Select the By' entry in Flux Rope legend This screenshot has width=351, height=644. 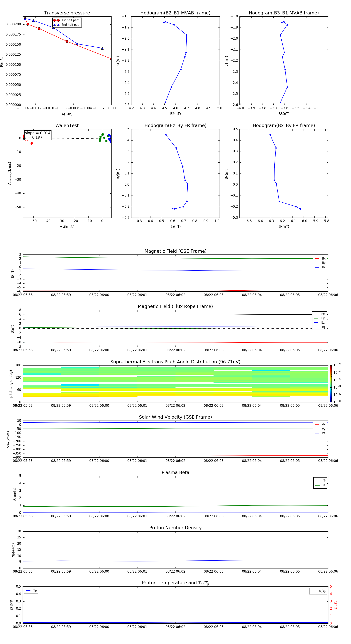coord(320,318)
